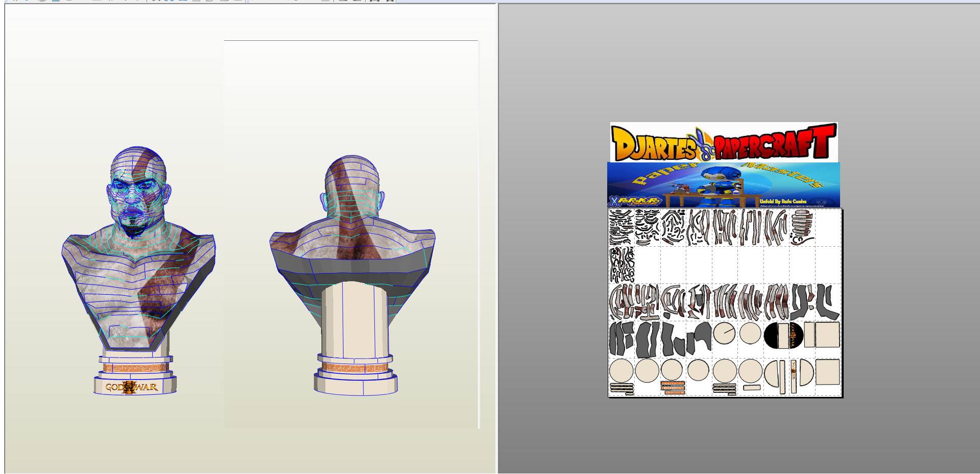Select the Paper Masters banner image
Image resolution: width=980 pixels, height=474 pixels.
tap(723, 185)
